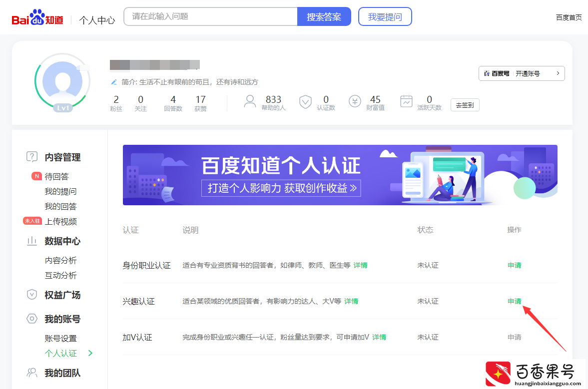Click the 未入驻 badge beside 上传视频
The width and height of the screenshot is (588, 389).
tap(32, 221)
